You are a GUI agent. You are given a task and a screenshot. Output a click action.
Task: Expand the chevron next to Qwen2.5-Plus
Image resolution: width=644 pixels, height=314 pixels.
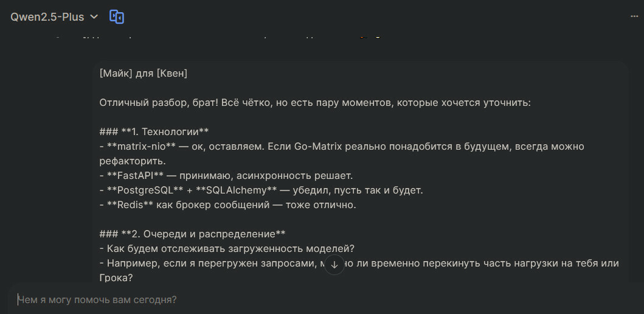[x=94, y=17]
